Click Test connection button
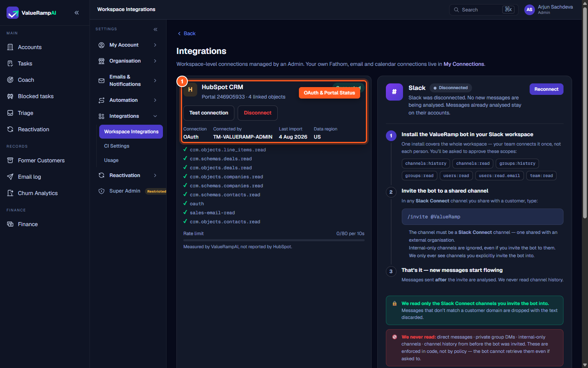Viewport: 588px width, 368px height. (x=209, y=113)
